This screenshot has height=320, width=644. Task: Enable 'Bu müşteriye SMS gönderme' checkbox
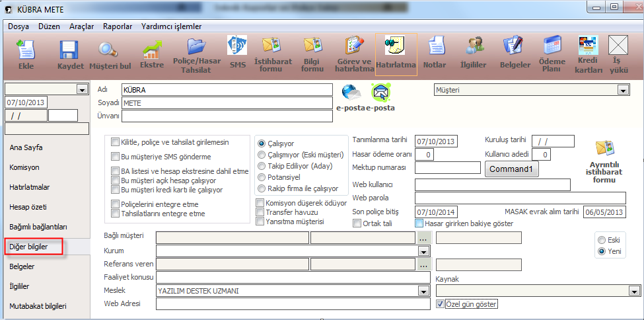pos(116,157)
